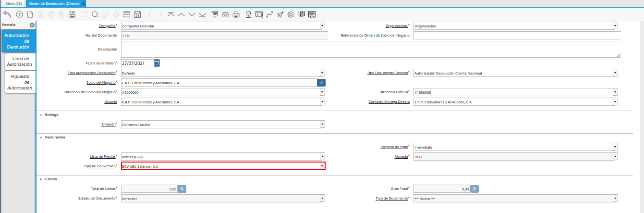The image size is (644, 213).
Task: Jump to the last record icon
Action: [x=203, y=14]
